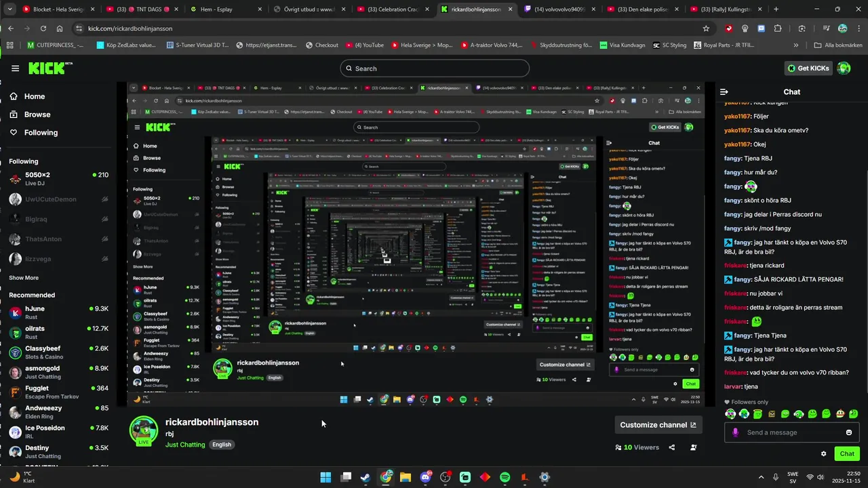
Task: Open the media control icon in Chrome toolbar
Action: pos(826,28)
